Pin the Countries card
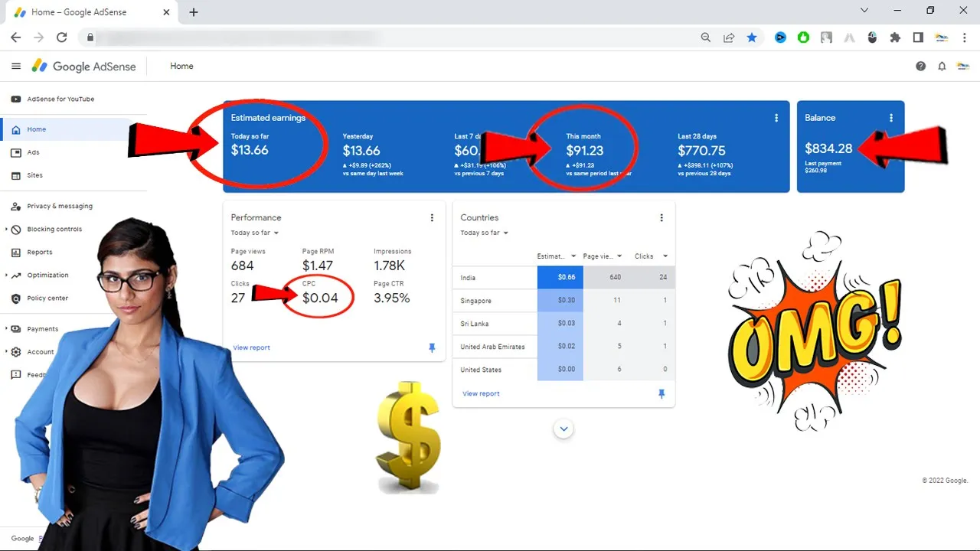This screenshot has width=980, height=551. tap(661, 393)
